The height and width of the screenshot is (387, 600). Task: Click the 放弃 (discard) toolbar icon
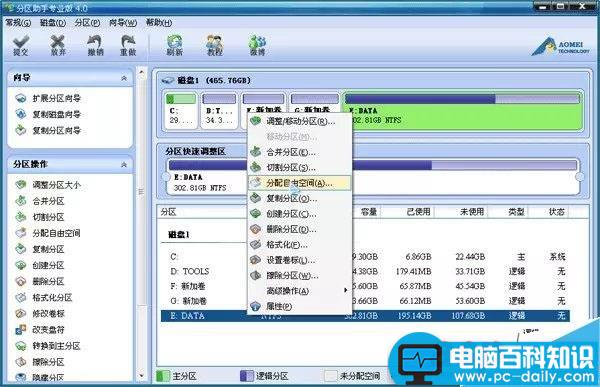point(58,46)
